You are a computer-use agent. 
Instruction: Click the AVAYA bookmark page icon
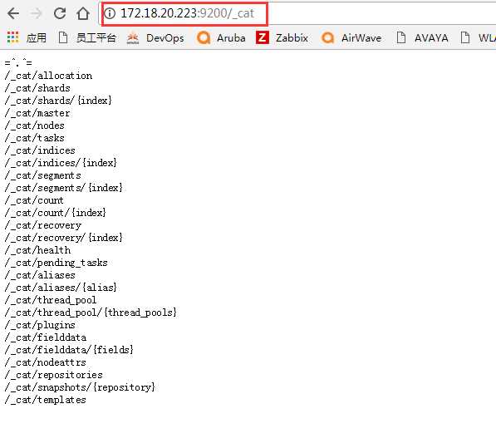click(x=401, y=37)
